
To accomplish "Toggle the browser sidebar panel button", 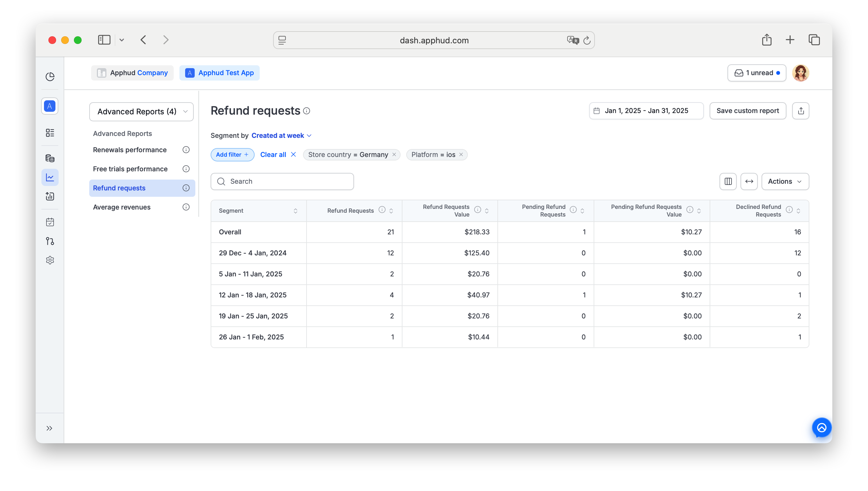I will click(104, 40).
